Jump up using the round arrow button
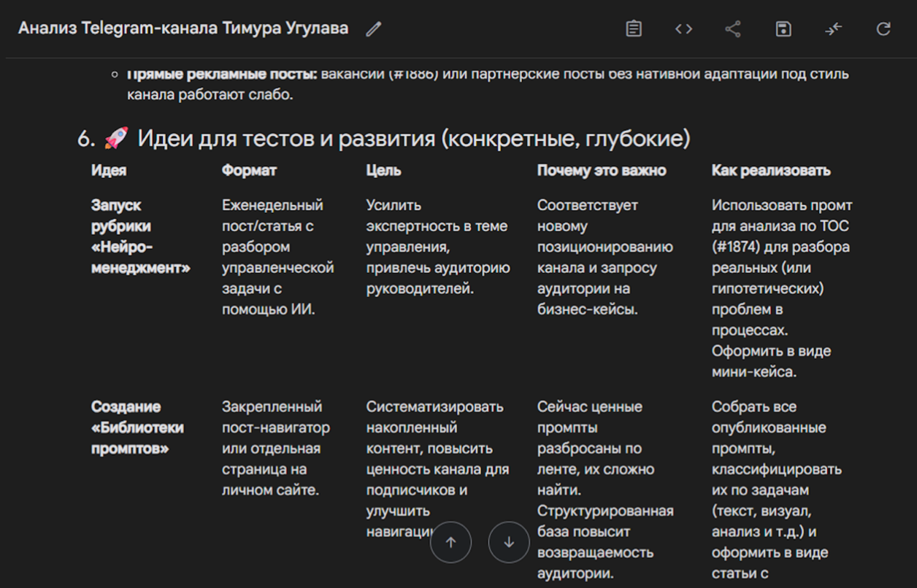This screenshot has width=917, height=588. point(450,543)
